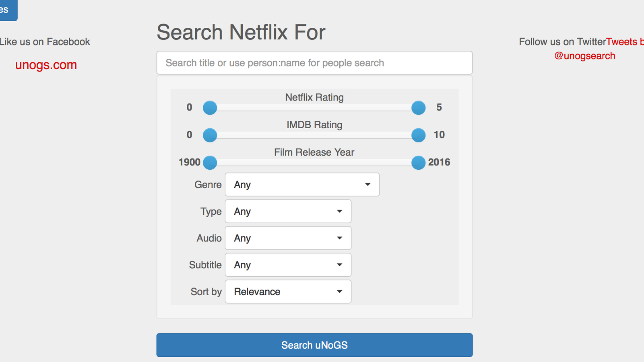Click the Tweets by link

(625, 42)
